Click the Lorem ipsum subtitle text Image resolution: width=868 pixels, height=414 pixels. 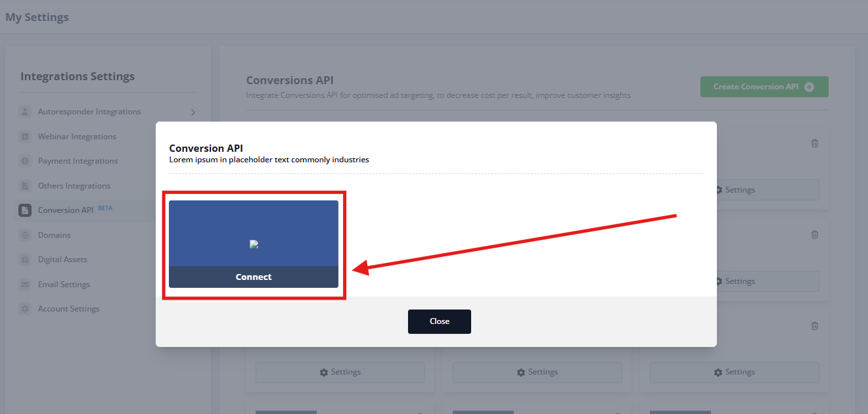(269, 160)
